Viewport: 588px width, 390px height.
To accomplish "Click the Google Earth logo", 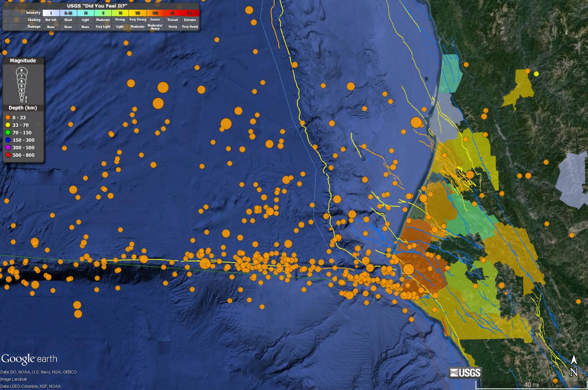I will point(29,359).
